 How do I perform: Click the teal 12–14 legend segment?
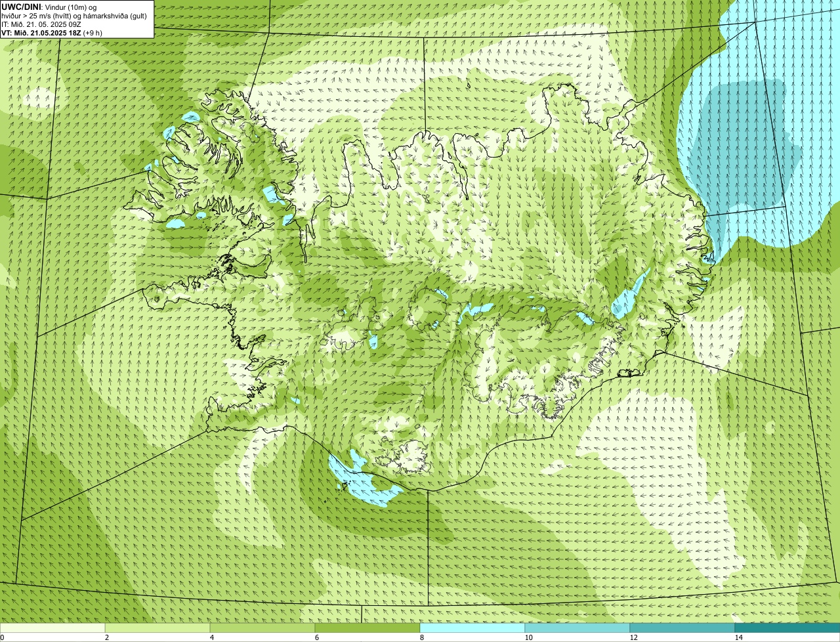pos(682,628)
